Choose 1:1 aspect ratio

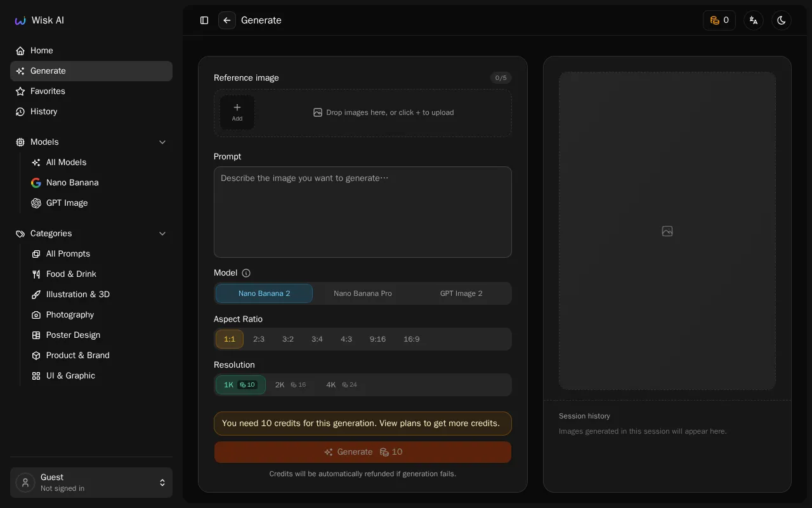coord(230,339)
